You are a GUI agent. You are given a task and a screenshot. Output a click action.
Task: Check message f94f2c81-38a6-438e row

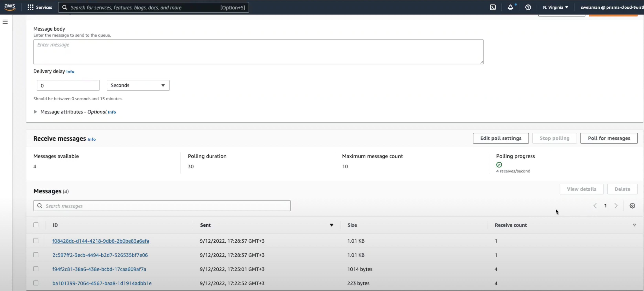click(x=36, y=269)
